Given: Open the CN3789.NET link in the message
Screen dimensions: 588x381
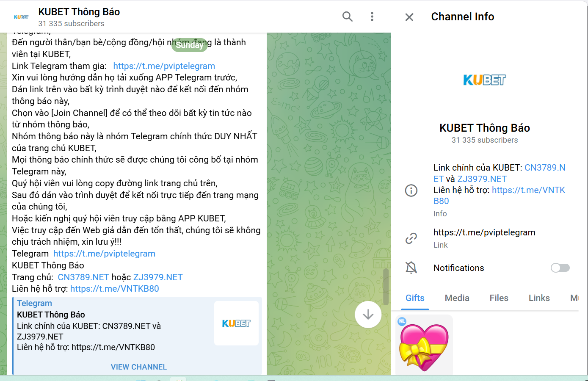Looking at the screenshot, I should coord(83,277).
